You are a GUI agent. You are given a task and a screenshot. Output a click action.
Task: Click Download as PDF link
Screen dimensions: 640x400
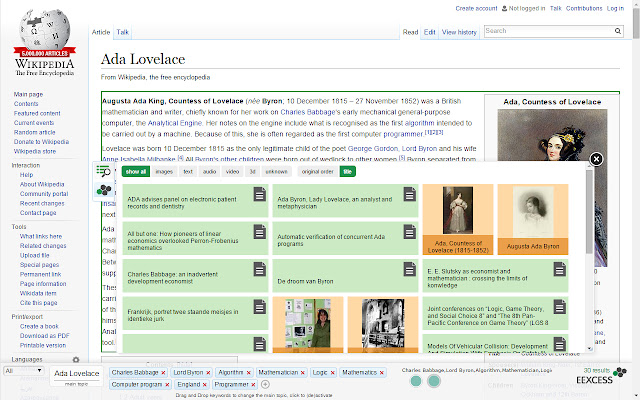[x=44, y=336]
